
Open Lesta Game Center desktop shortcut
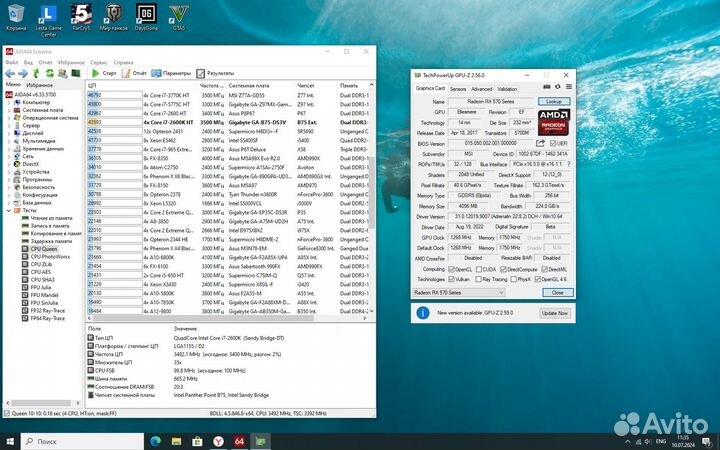click(49, 21)
